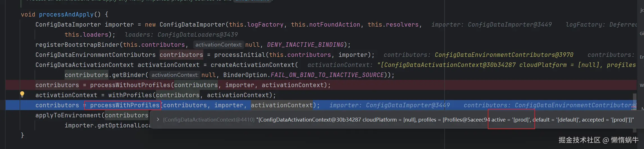The height and width of the screenshot is (149, 644).
Task: Click importer.getOptionalLoca text on last code line
Action: coord(108,125)
